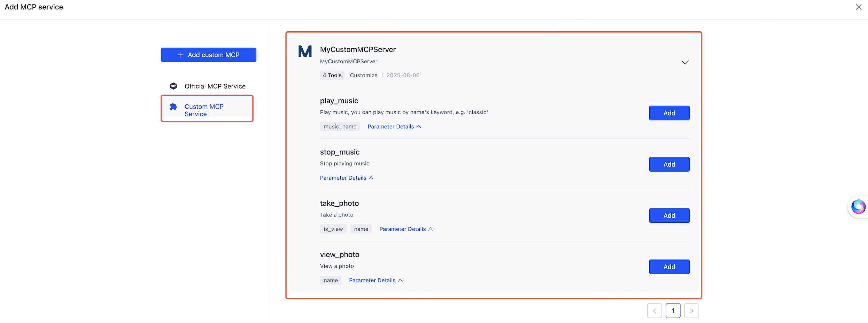The image size is (868, 323).
Task: Collapse the MyCustomMCPServer card chevron
Action: pyautogui.click(x=685, y=62)
